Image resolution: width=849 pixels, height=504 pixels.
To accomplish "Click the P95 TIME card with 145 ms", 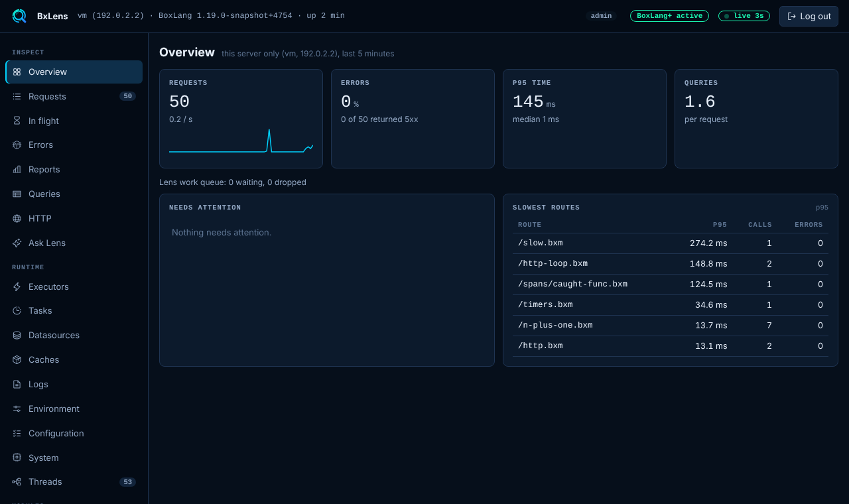I will pos(584,119).
